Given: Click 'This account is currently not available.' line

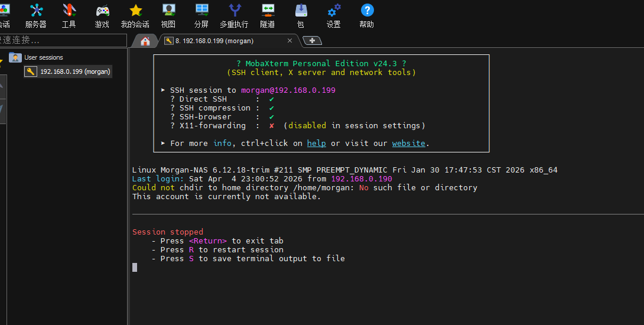Looking at the screenshot, I should (x=226, y=196).
